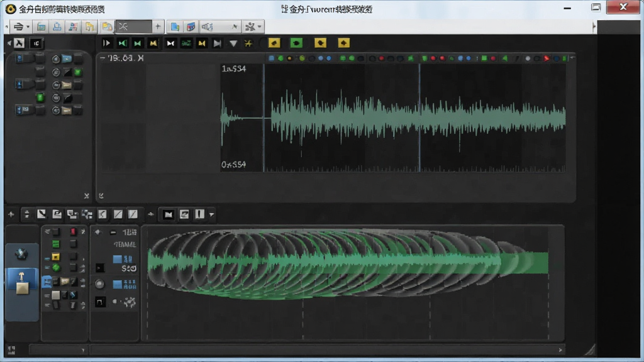Click the up-down stepper in the lower toolbar
The image size is (644, 362).
26,214
